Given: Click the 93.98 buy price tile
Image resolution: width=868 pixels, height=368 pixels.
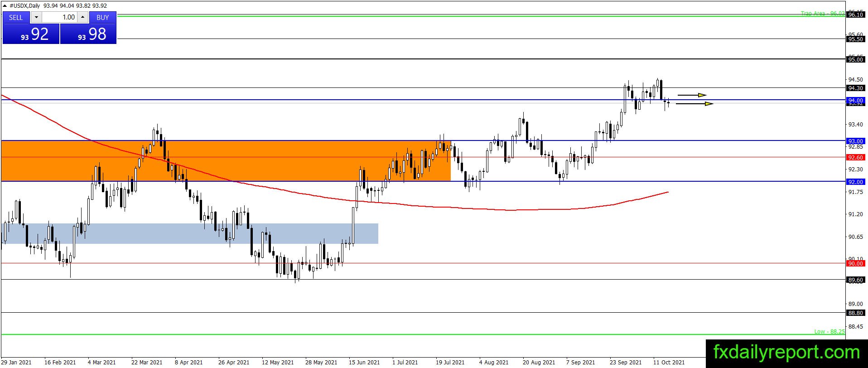Looking at the screenshot, I should tap(88, 34).
